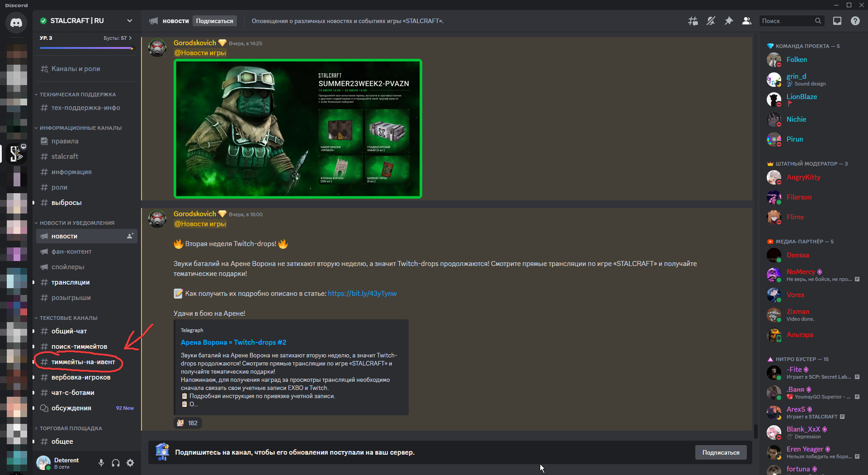Toggle headphones deafen icon

coord(116,463)
